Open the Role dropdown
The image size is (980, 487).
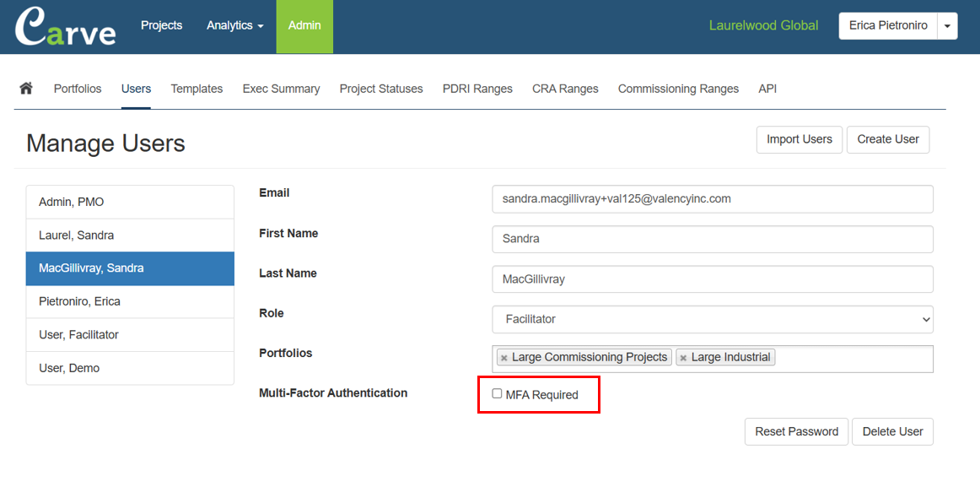(x=713, y=319)
